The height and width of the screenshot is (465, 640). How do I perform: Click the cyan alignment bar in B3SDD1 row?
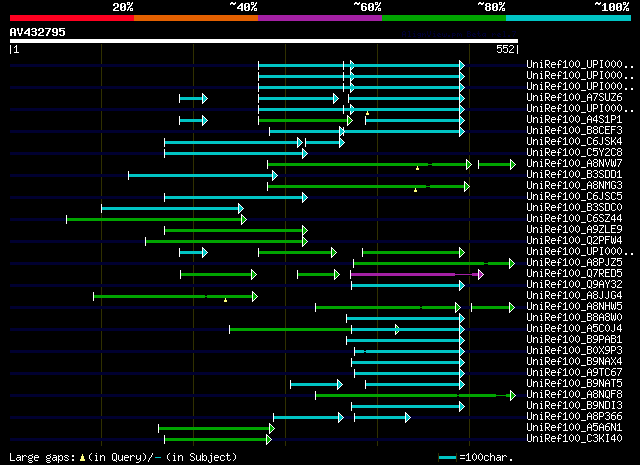pos(203,176)
